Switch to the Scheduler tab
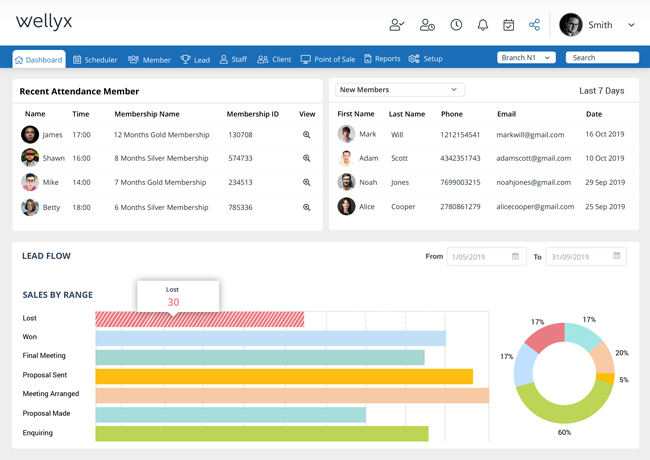Image resolution: width=650 pixels, height=460 pixels. coord(95,60)
